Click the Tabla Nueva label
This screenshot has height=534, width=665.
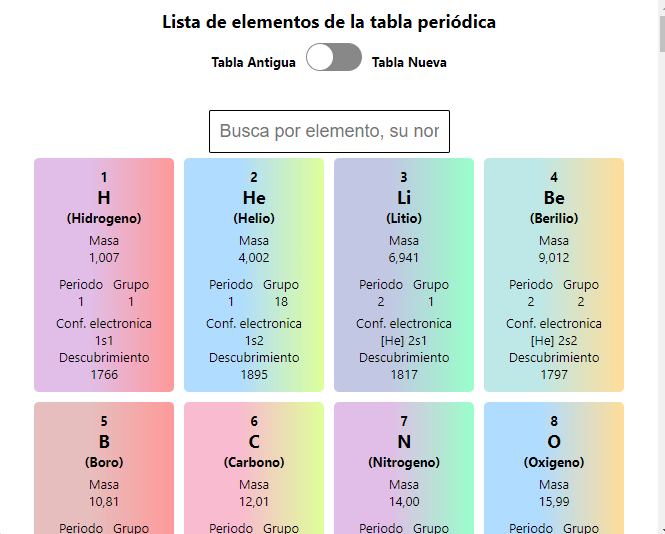click(x=409, y=62)
